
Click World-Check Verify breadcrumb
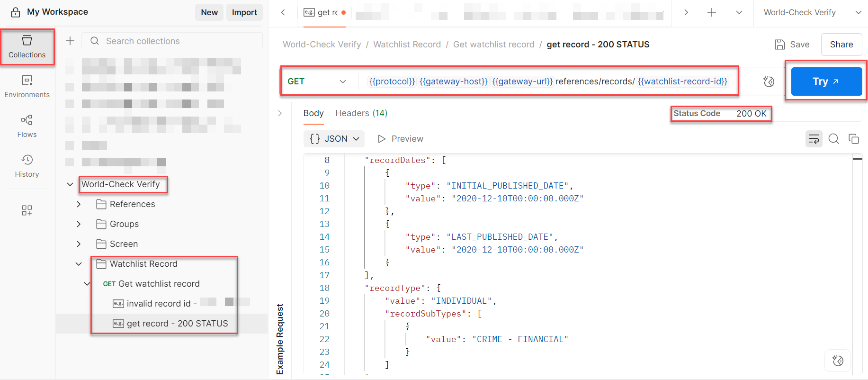[x=322, y=45]
